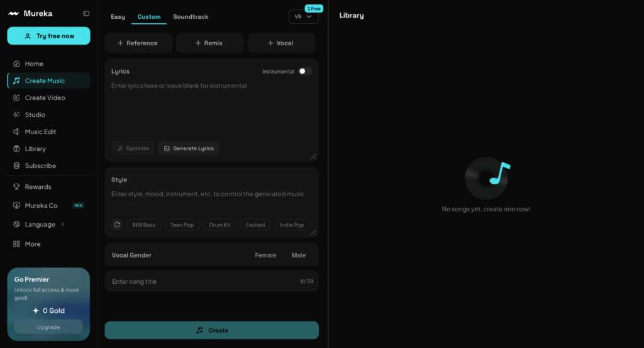Switch to the Easy tab
This screenshot has width=644, height=348.
[118, 17]
